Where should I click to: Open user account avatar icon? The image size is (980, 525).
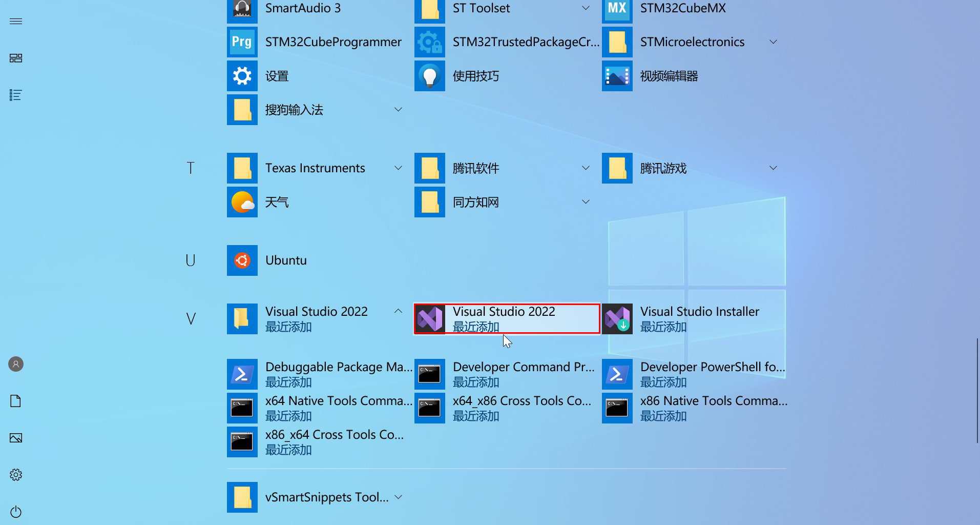point(16,364)
